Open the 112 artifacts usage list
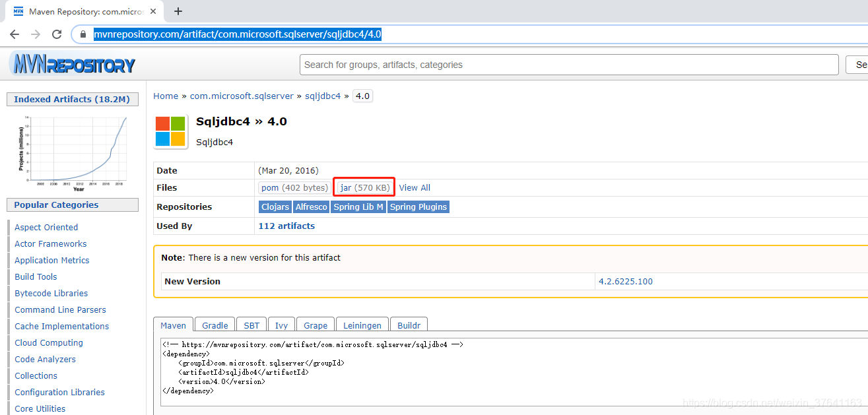 tap(286, 225)
